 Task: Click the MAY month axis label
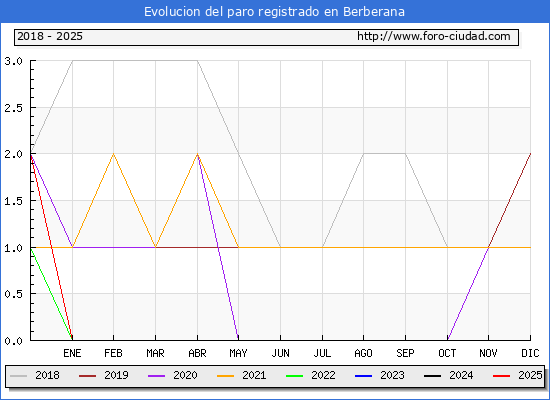tap(239, 353)
